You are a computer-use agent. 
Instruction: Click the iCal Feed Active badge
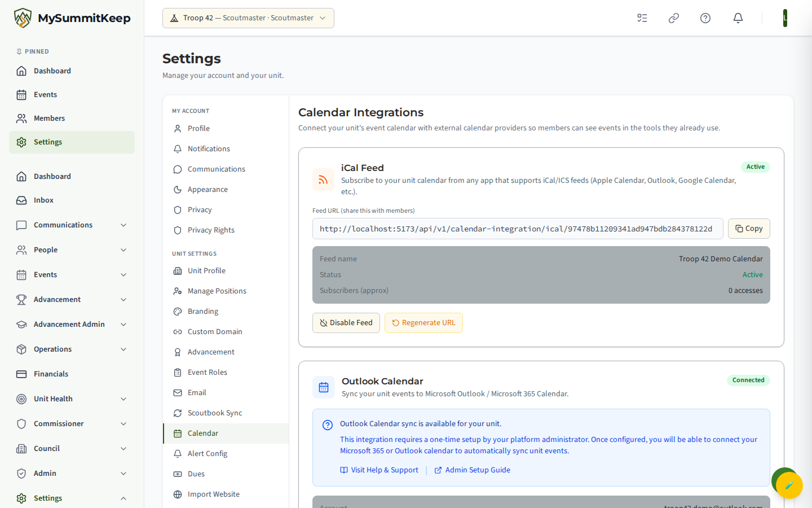click(756, 167)
